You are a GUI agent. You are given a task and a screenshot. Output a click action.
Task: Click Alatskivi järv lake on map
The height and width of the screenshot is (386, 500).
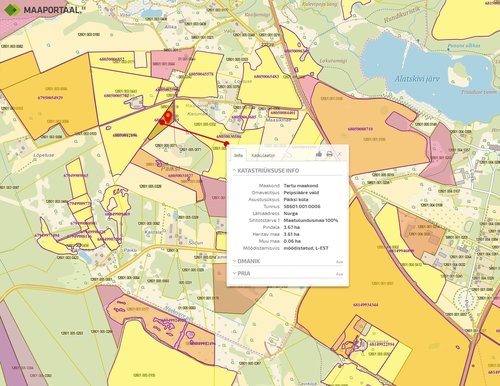[417, 79]
